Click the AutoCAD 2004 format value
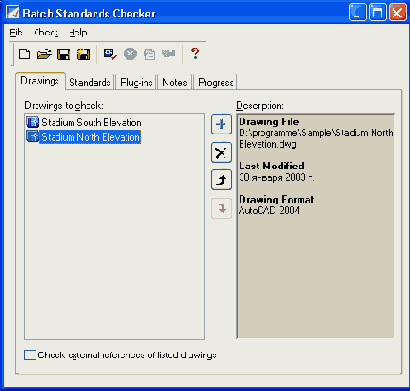 [x=269, y=210]
